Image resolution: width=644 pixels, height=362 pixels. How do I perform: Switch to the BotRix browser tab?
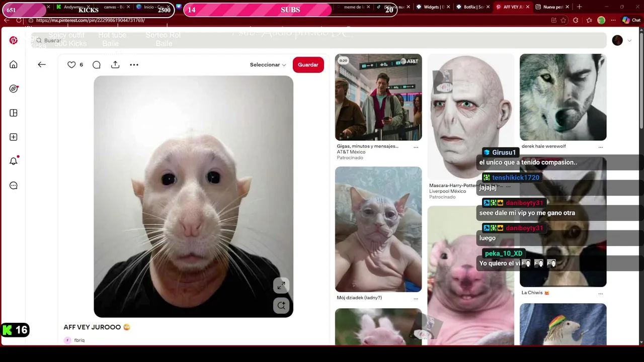[473, 7]
